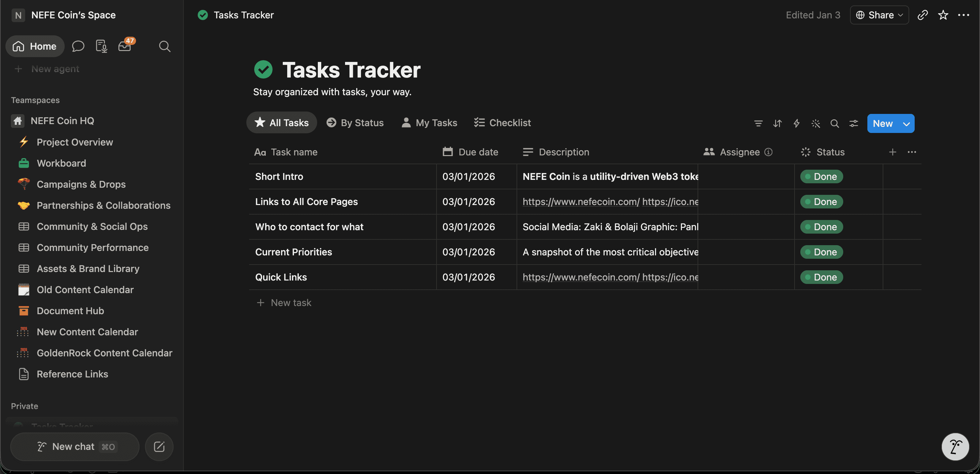Open the Notion AI floating button

click(955, 446)
